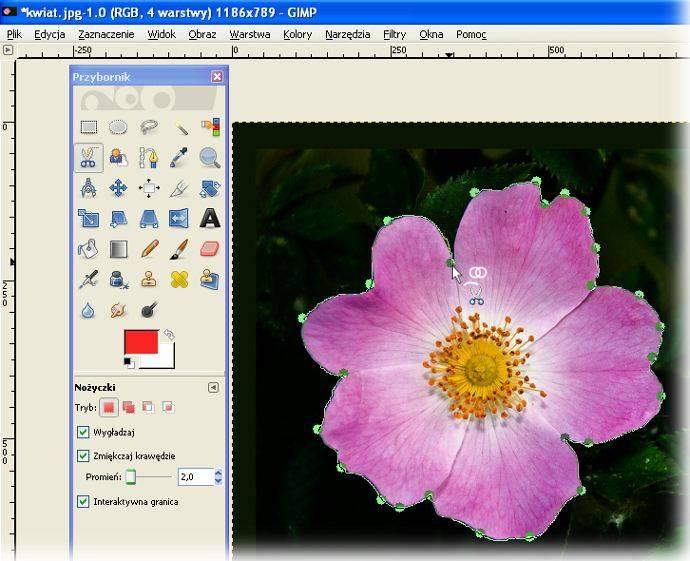Select the Blur/Sharpen droplet tool

tap(89, 310)
